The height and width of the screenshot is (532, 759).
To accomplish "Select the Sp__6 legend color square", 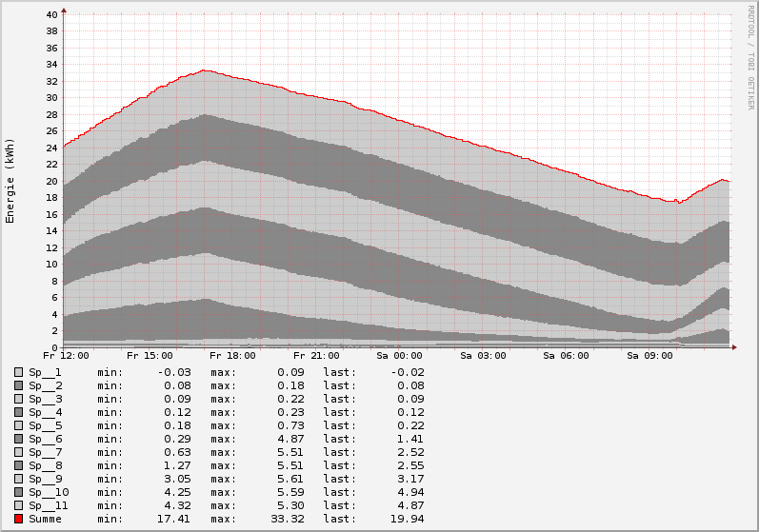I will tap(19, 439).
